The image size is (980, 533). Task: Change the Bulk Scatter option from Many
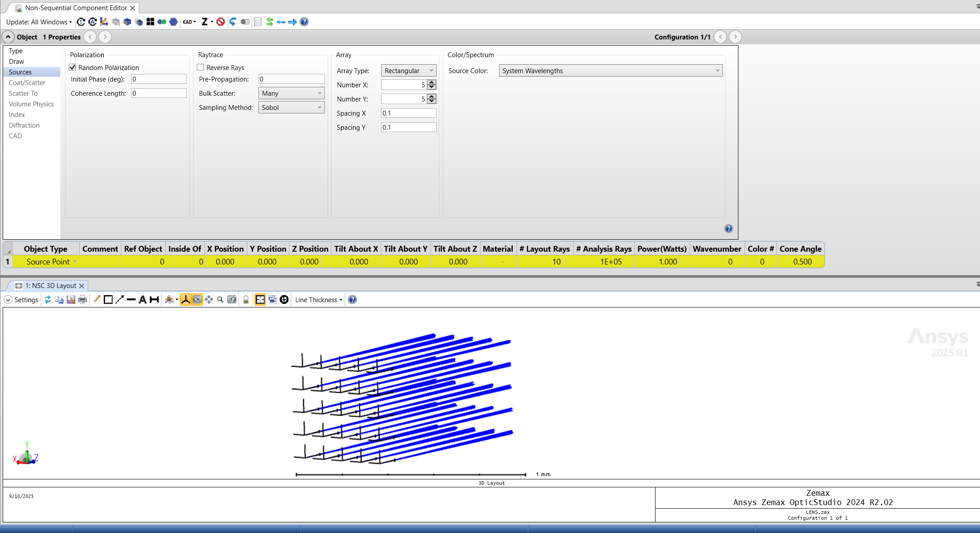[291, 93]
